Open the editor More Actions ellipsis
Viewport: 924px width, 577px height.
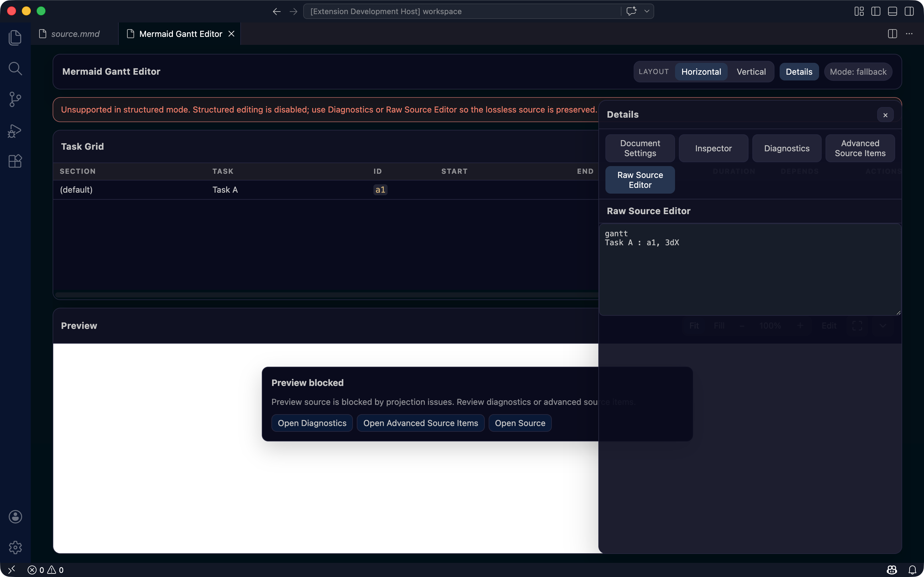pos(909,34)
